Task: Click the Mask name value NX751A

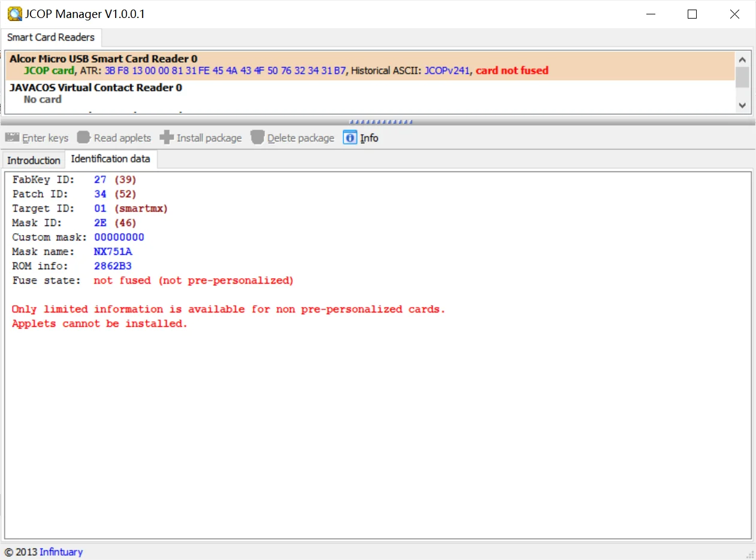Action: 113,252
